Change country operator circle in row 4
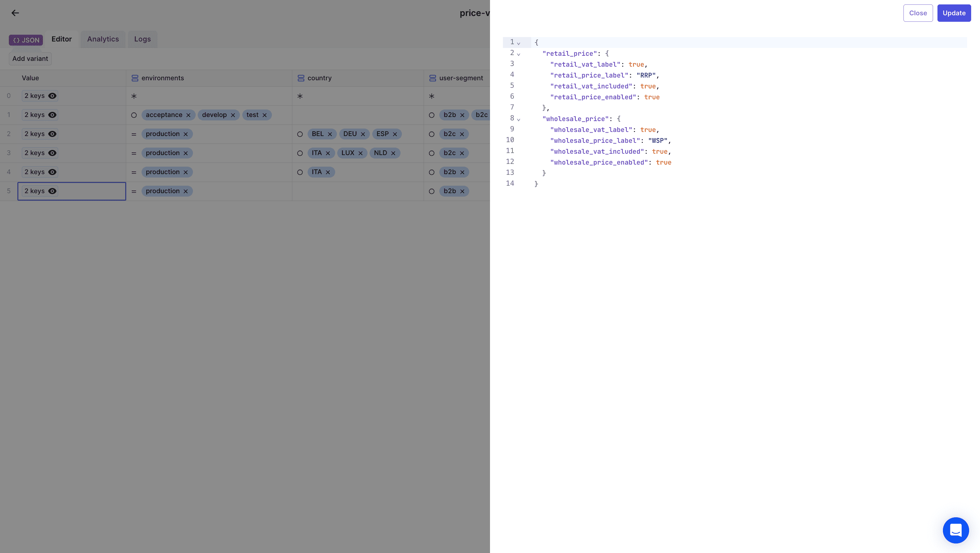The width and height of the screenshot is (980, 553). point(300,172)
